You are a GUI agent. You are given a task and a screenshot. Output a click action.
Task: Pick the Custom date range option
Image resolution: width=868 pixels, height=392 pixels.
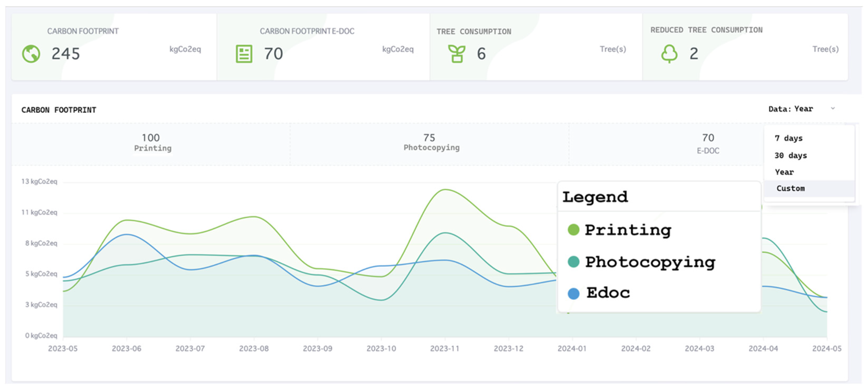[791, 188]
